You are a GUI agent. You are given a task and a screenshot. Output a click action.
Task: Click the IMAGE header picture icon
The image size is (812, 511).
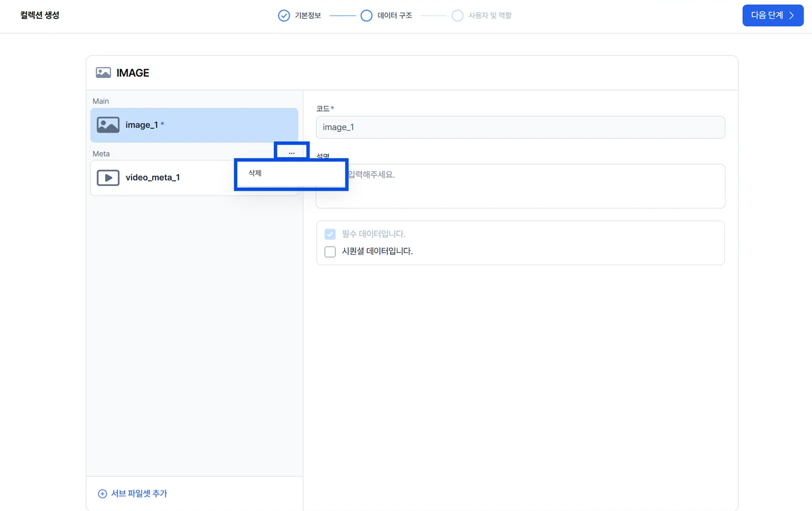coord(103,73)
